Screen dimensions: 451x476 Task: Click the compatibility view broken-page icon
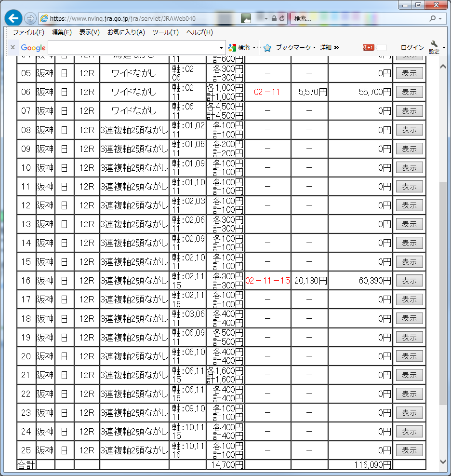tap(246, 18)
